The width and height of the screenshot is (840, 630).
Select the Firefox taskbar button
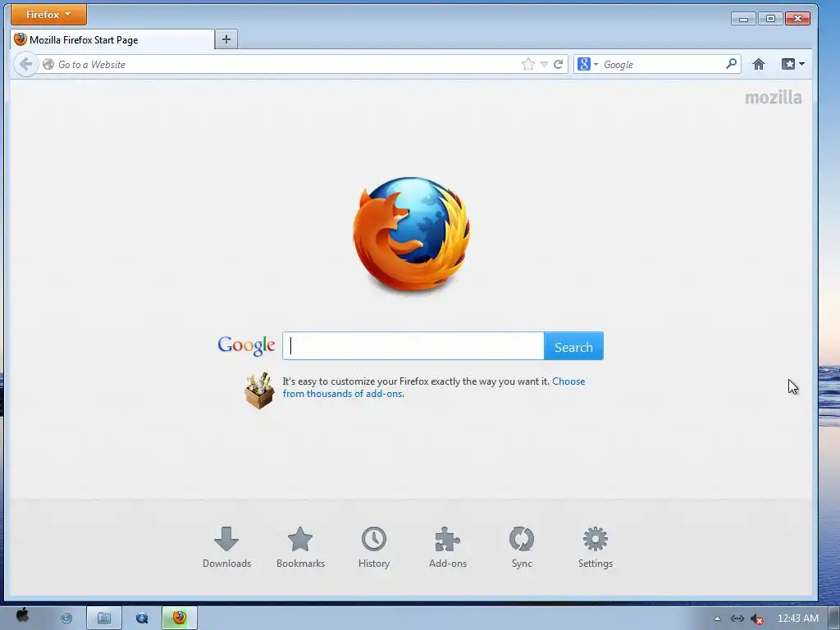click(x=180, y=619)
